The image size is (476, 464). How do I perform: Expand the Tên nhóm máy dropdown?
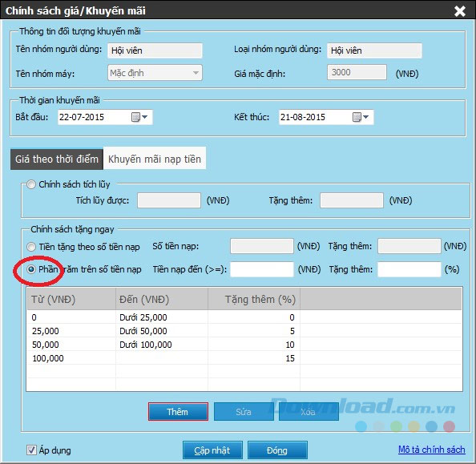(196, 73)
